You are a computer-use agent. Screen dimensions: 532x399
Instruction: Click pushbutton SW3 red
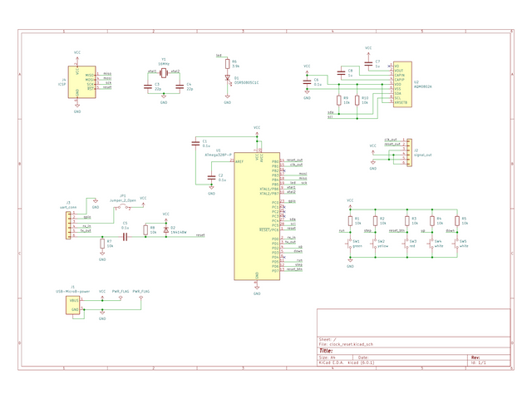pos(405,244)
